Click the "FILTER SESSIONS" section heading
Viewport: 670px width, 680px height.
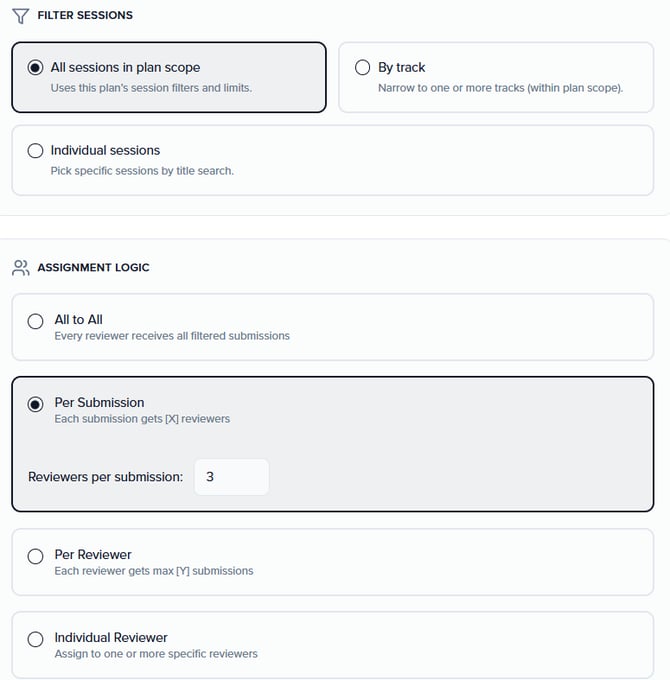coord(85,15)
